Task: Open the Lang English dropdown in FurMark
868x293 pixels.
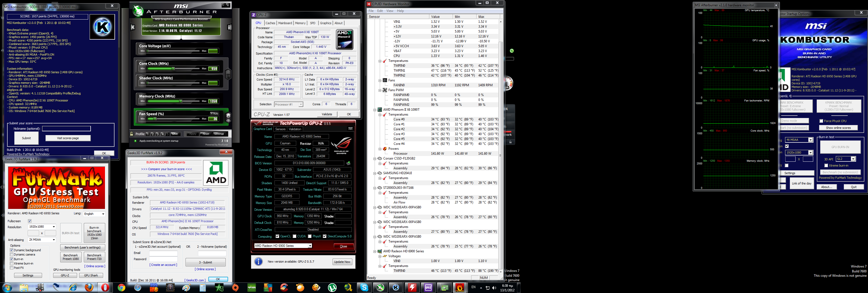Action: [94, 214]
